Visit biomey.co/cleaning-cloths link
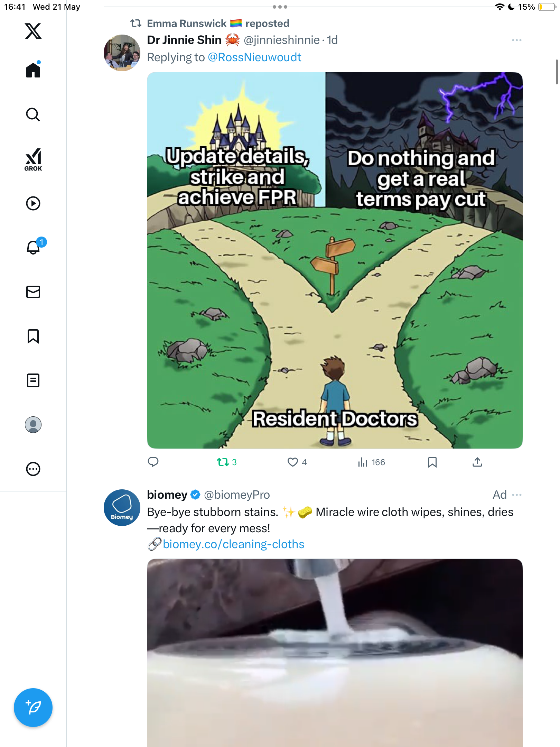560x747 pixels. coord(233,544)
